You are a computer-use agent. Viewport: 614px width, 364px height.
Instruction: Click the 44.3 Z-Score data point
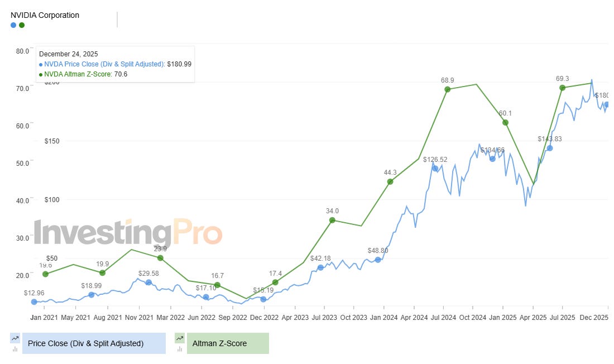pyautogui.click(x=390, y=182)
